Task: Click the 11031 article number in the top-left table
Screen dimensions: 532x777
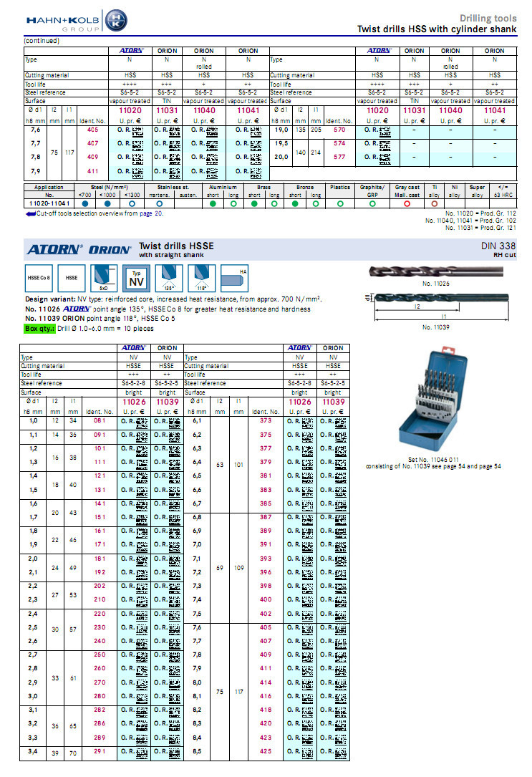Action: pos(167,111)
